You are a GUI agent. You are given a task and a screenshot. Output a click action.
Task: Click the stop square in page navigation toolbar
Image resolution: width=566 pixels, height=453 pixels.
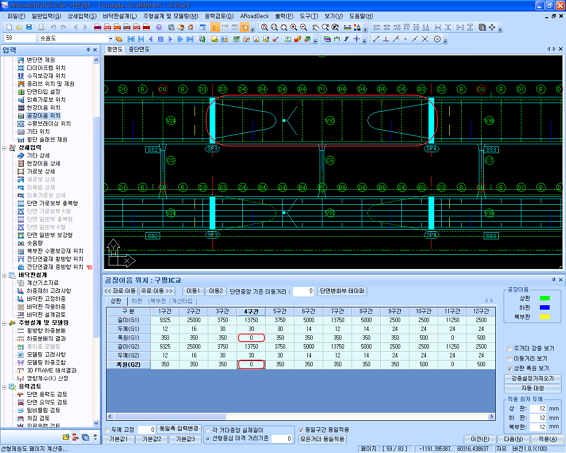[161, 39]
